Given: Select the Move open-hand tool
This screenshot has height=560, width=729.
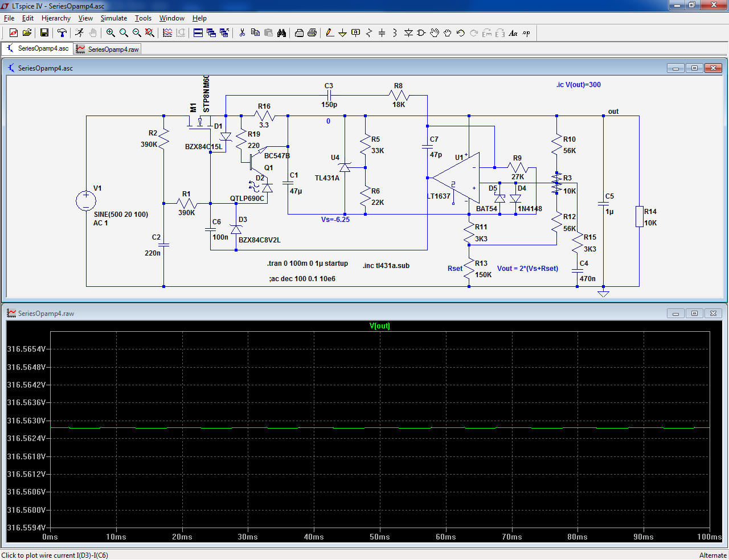Looking at the screenshot, I should point(435,33).
